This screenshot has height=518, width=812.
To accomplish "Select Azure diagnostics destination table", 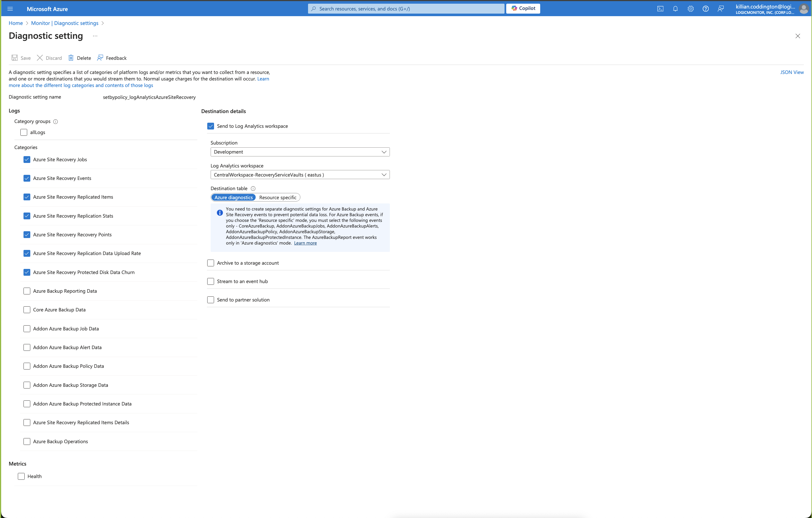I will pyautogui.click(x=233, y=198).
